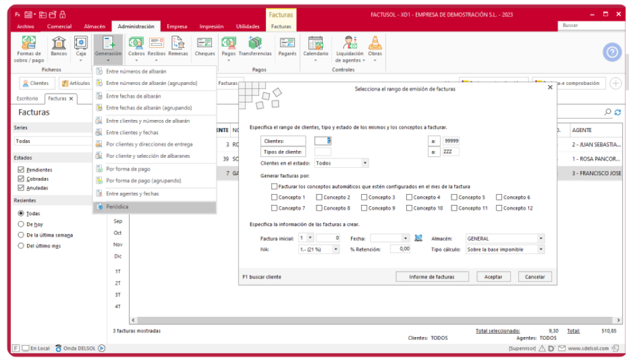Check the Concepto 12 checkbox
Screen dimensions: 629x364
pyautogui.click(x=499, y=208)
